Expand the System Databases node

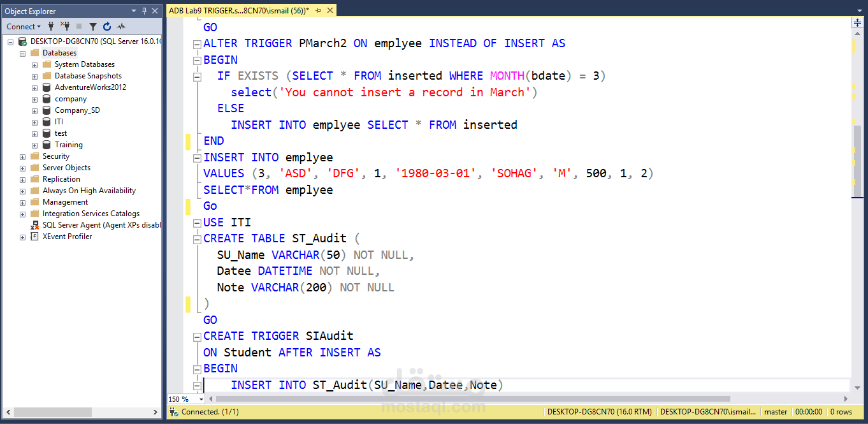point(34,64)
